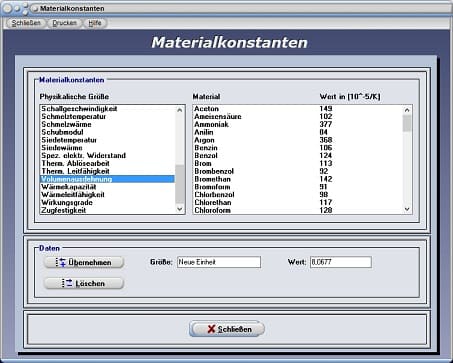Select Schubmodul in the list

[107, 132]
